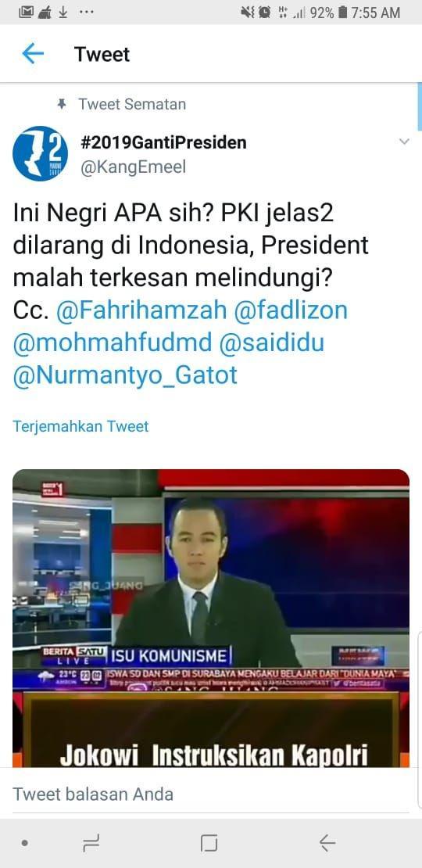Tap the Android recent apps icon
Viewport: 422px width, 868px height.
[x=91, y=843]
